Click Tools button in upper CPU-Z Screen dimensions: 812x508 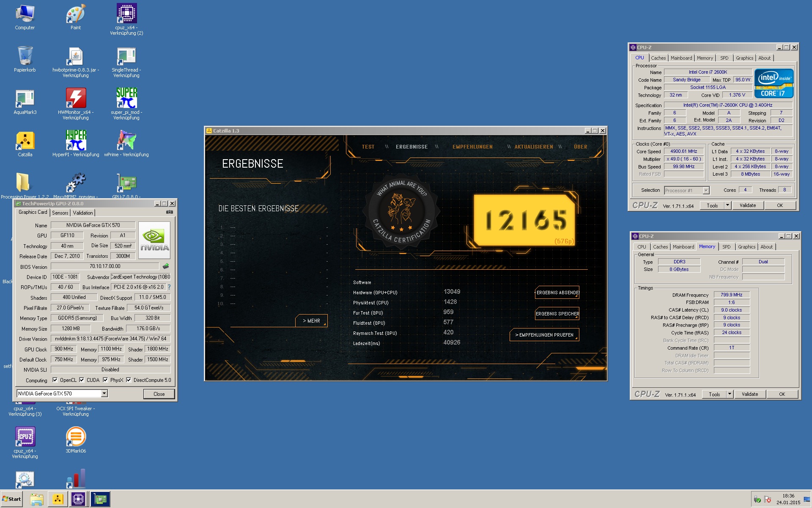coord(712,205)
